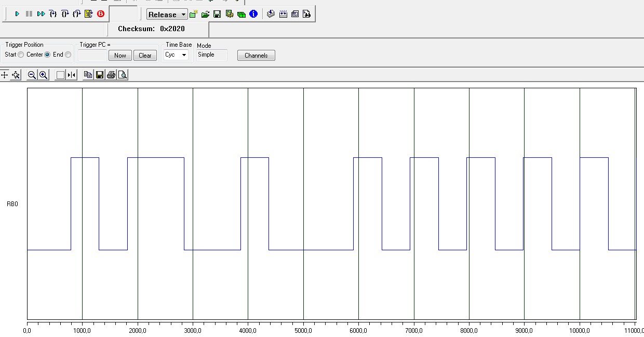644x337 pixels.
Task: Click the Time Base label
Action: pyautogui.click(x=179, y=45)
